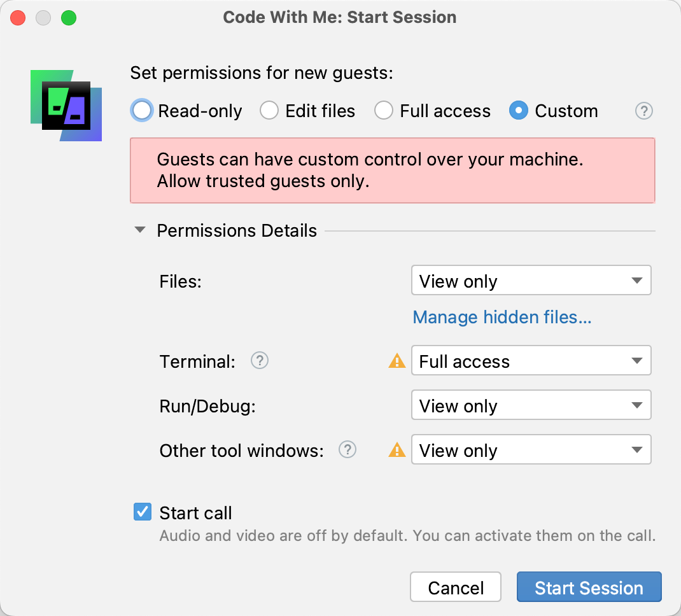
Task: Choose the Edit files permission
Action: coord(269,110)
